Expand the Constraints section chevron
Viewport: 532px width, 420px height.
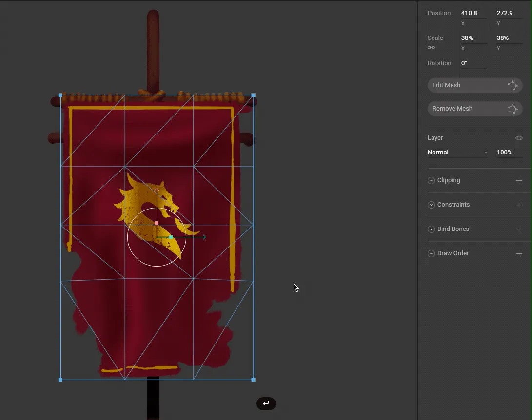point(431,205)
